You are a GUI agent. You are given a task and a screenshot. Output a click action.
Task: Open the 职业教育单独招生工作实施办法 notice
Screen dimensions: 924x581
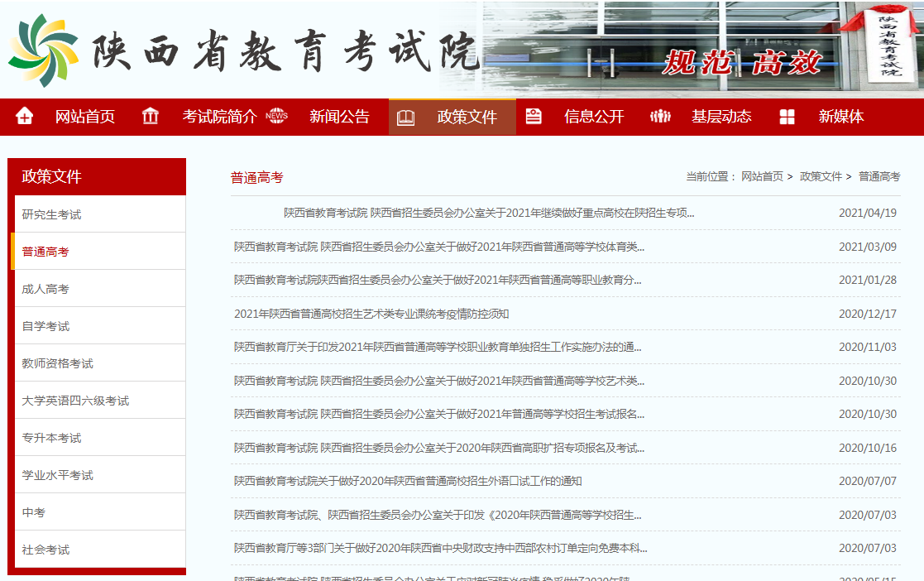(438, 347)
